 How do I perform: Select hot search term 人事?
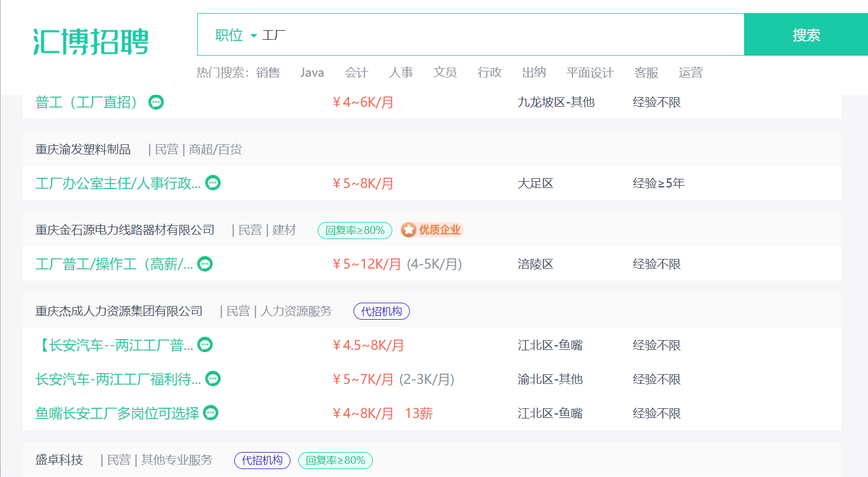click(x=401, y=73)
